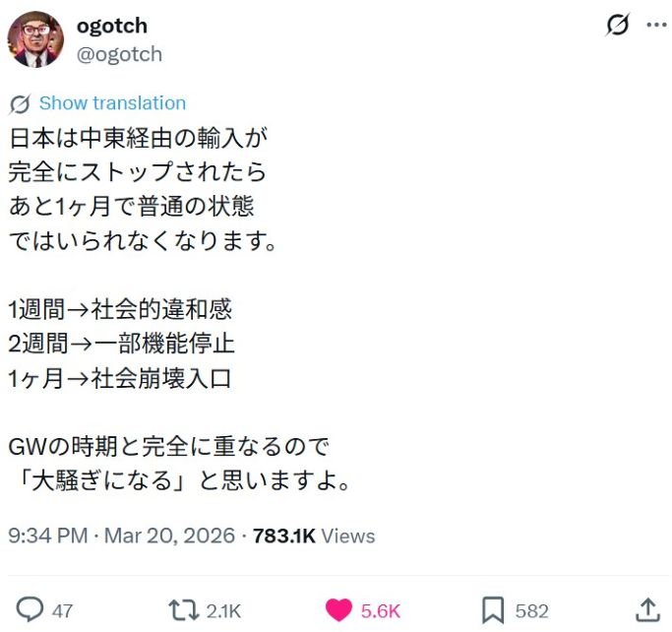Show translation of the Japanese post
Screen dimensions: 672x632
(112, 103)
